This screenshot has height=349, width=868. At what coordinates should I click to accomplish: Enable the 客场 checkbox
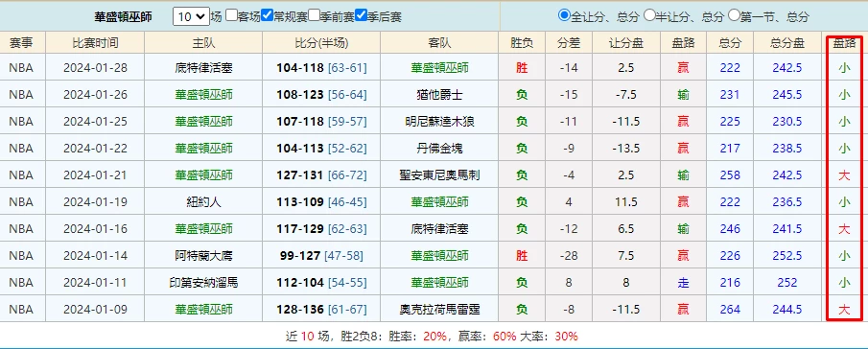[231, 15]
